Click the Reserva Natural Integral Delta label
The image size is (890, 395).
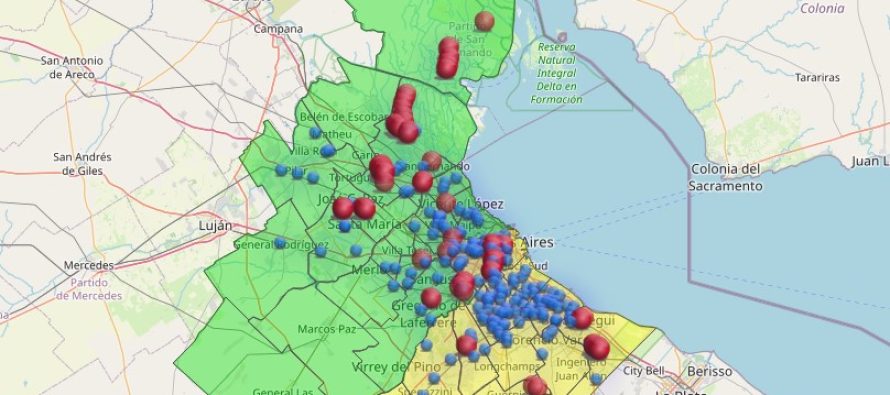(556, 73)
